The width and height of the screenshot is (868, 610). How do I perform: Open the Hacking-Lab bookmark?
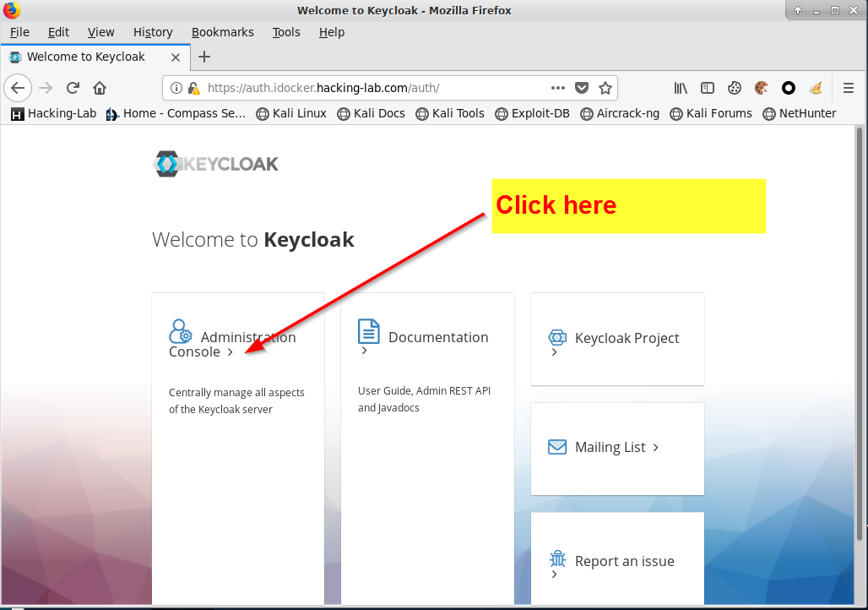coord(54,113)
